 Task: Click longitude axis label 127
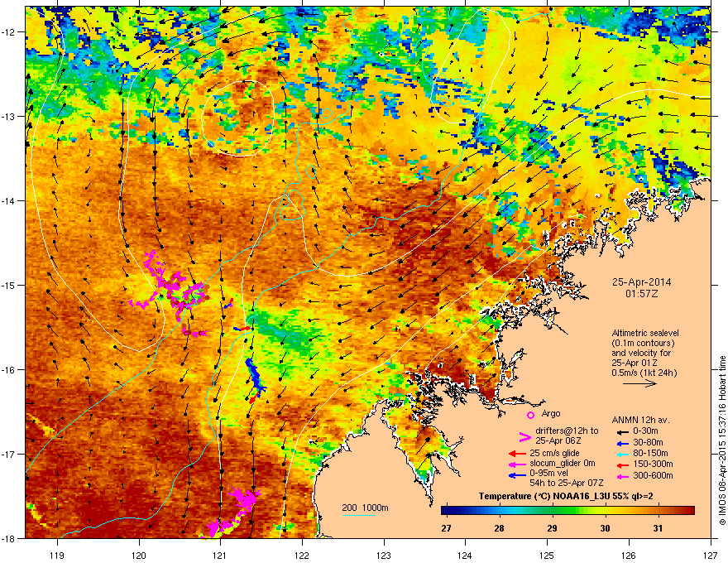[711, 555]
